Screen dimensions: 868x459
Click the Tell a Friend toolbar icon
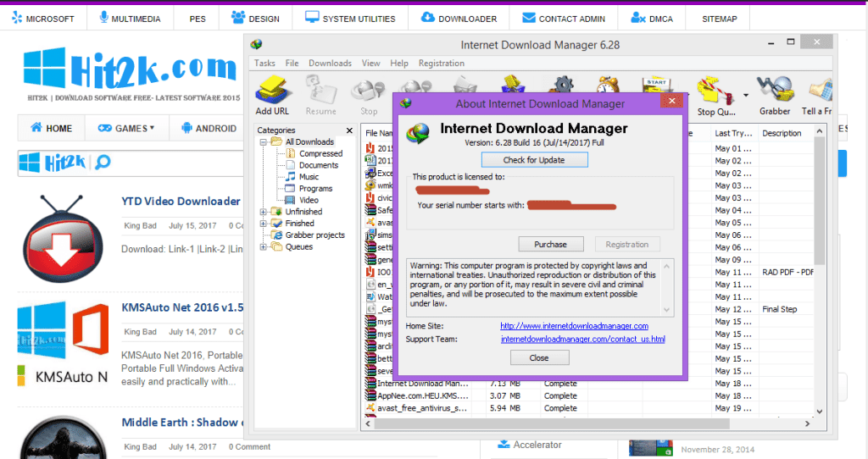(x=821, y=91)
